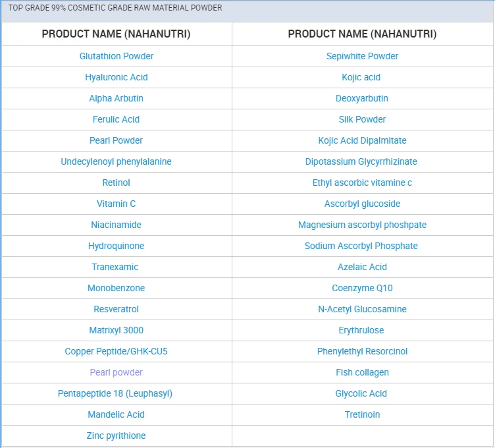The width and height of the screenshot is (495, 448).
Task: Open the Tretinoin product link
Action: [362, 414]
